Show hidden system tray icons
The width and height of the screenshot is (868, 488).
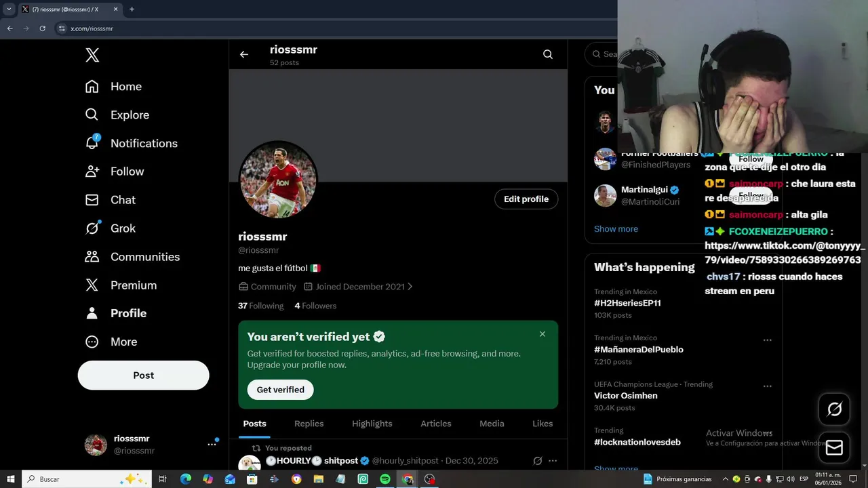[x=726, y=479]
